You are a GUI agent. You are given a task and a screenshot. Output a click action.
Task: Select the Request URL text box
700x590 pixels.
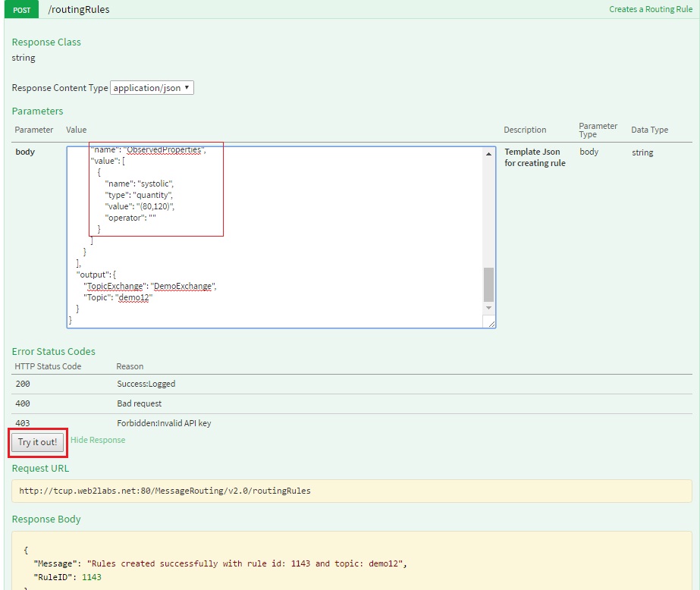(x=351, y=491)
